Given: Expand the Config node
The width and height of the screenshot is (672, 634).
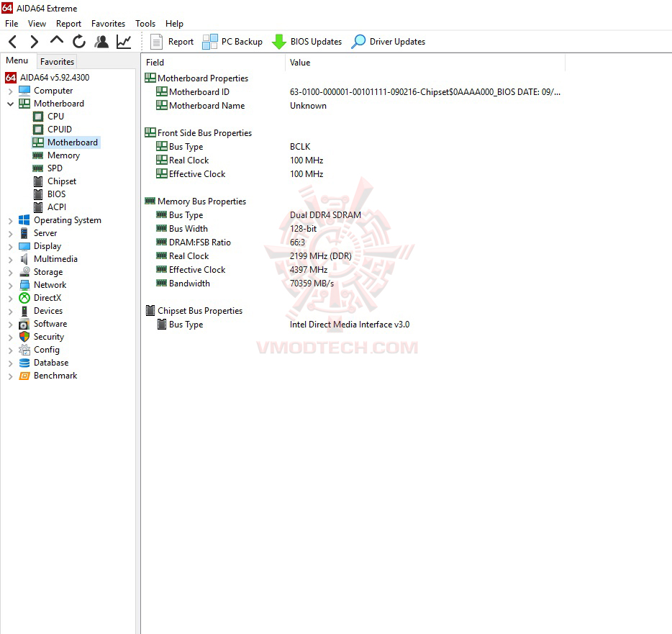Looking at the screenshot, I should pyautogui.click(x=10, y=350).
